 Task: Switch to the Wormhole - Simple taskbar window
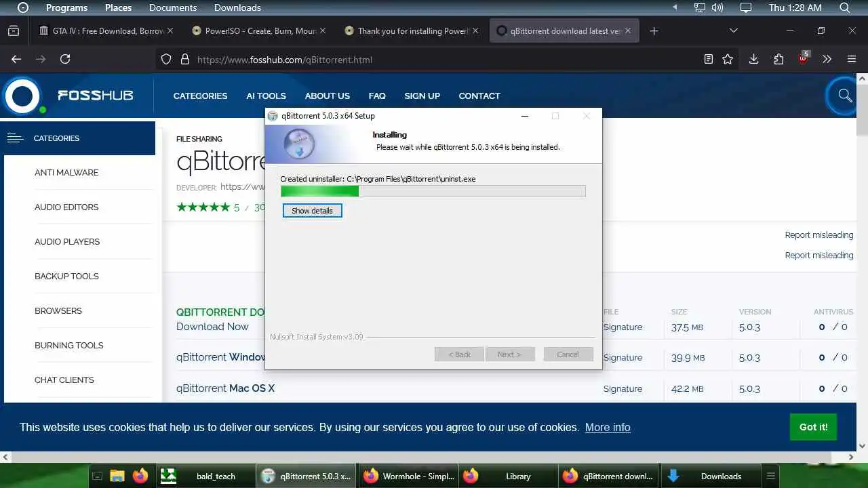[x=409, y=476]
